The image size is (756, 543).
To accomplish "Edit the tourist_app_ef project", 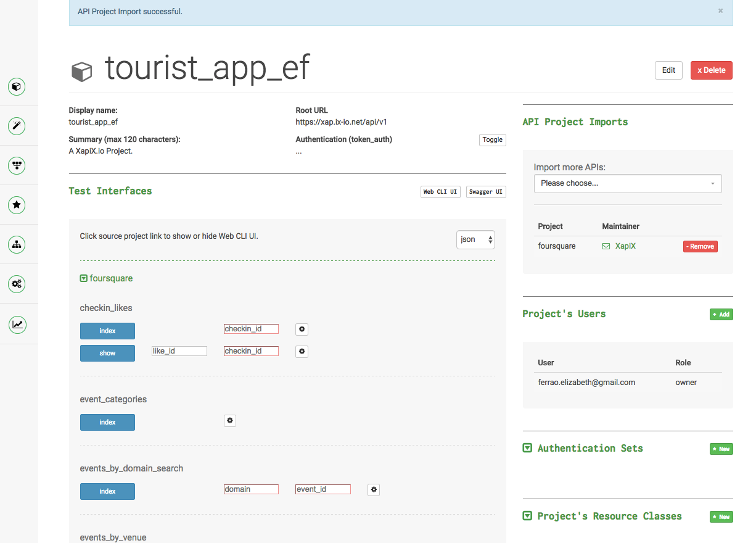I will coord(668,70).
